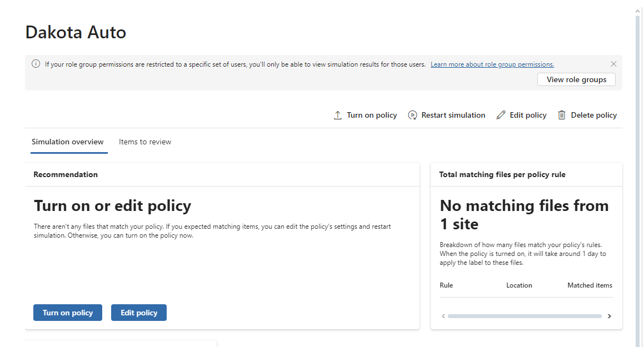Image resolution: width=644 pixels, height=347 pixels.
Task: Click the trash icon for Delete policy
Action: pos(562,115)
